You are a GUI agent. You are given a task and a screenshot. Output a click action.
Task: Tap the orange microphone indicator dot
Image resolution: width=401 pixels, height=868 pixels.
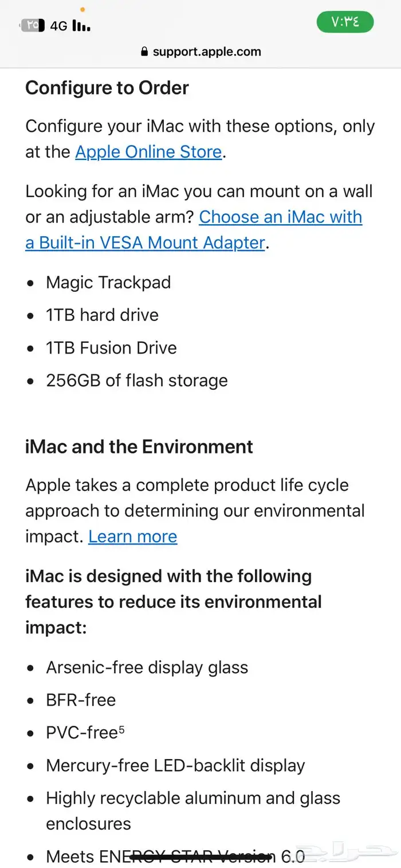[x=82, y=9]
